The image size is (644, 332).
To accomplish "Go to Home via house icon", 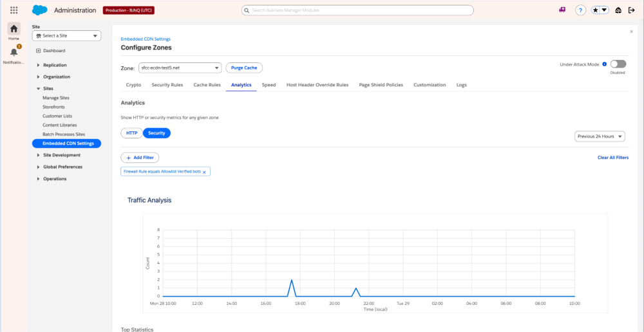I will 14,29.
